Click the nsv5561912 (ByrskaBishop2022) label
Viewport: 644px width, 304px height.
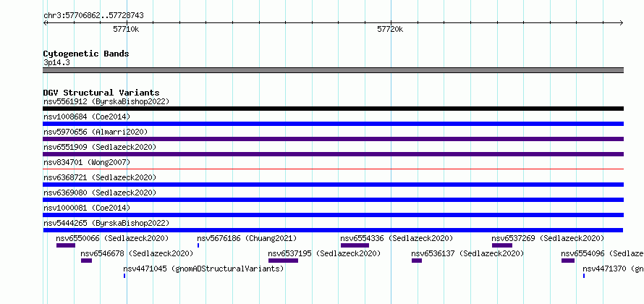106,101
